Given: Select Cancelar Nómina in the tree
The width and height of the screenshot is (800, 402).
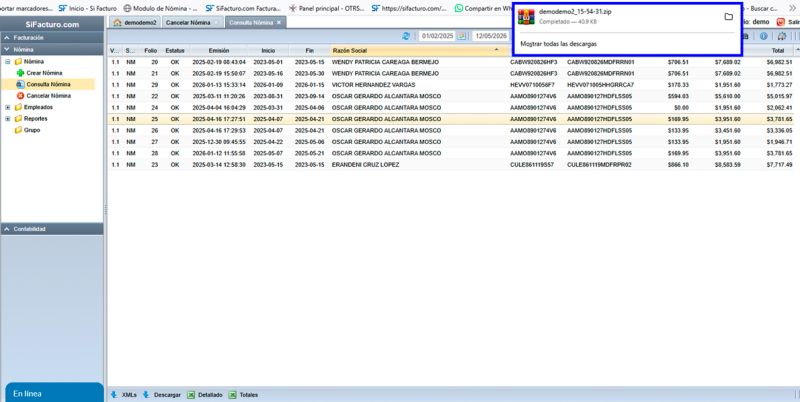Looking at the screenshot, I should click(x=48, y=95).
